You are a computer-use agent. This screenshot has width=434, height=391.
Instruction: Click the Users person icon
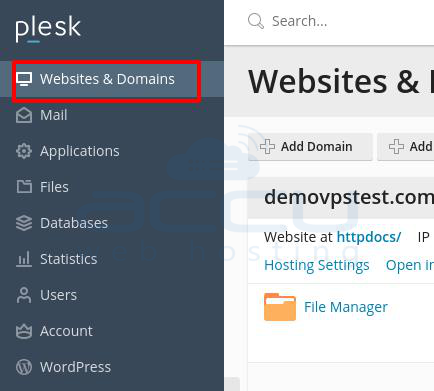pyautogui.click(x=24, y=295)
